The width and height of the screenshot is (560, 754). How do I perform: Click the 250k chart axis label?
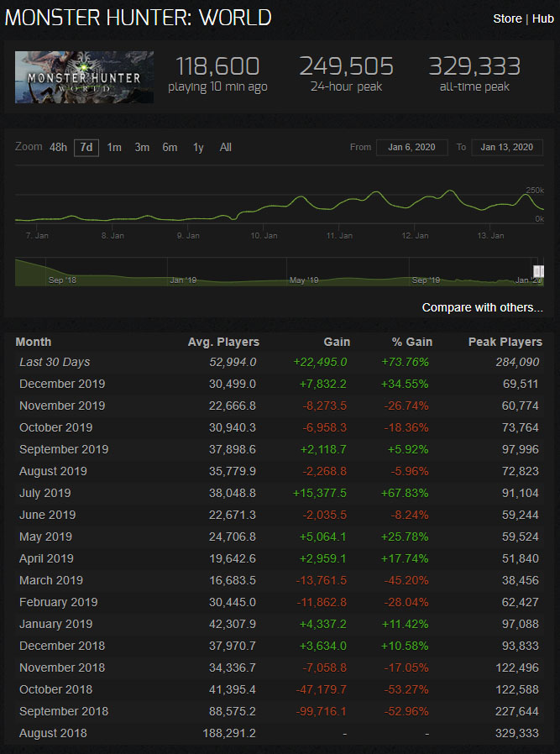pos(535,191)
